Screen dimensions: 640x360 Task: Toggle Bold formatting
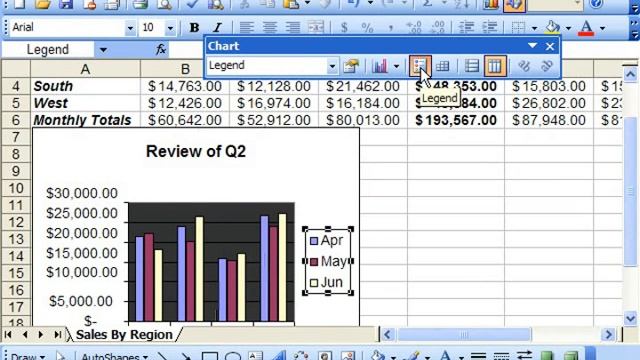click(194, 28)
